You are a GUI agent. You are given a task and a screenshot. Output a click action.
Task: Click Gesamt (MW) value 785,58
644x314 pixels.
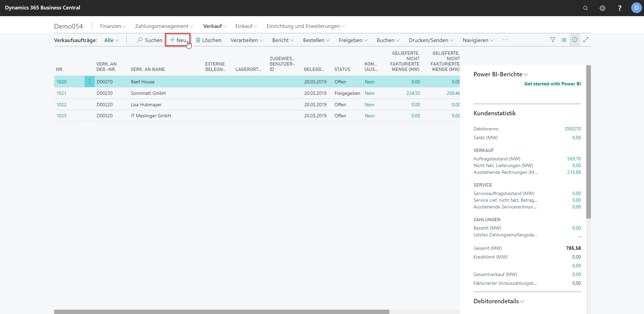573,248
